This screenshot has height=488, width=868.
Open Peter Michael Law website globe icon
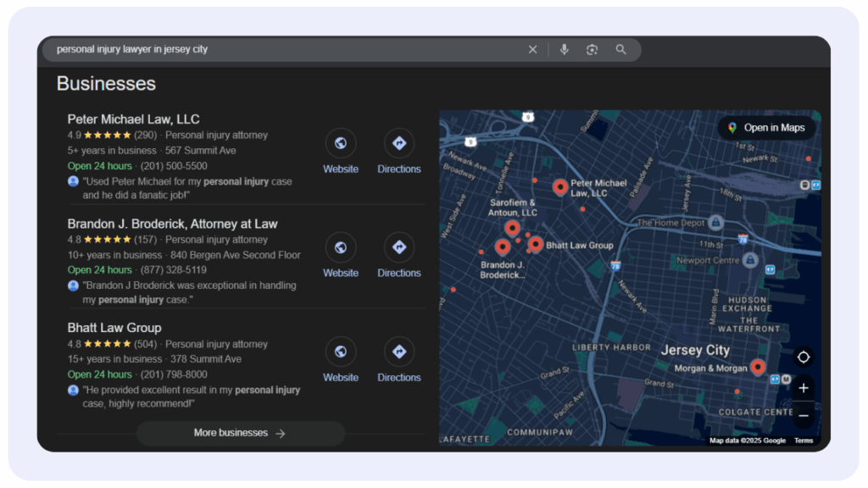click(341, 143)
